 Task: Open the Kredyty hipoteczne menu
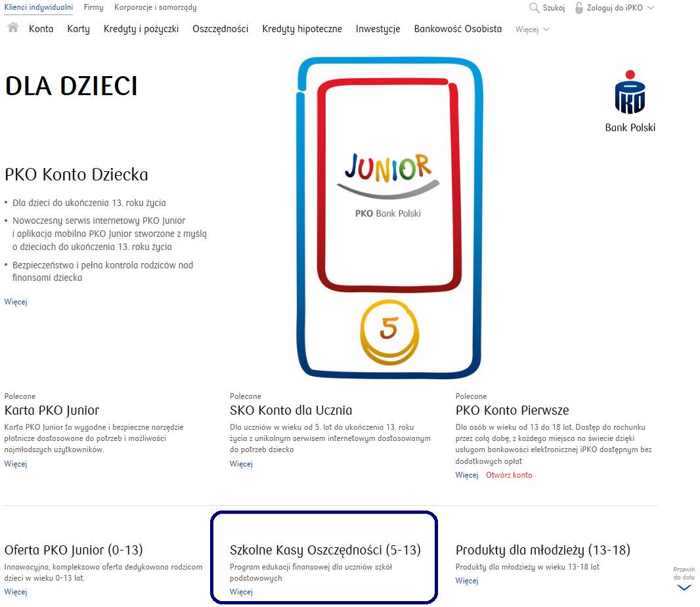click(302, 29)
